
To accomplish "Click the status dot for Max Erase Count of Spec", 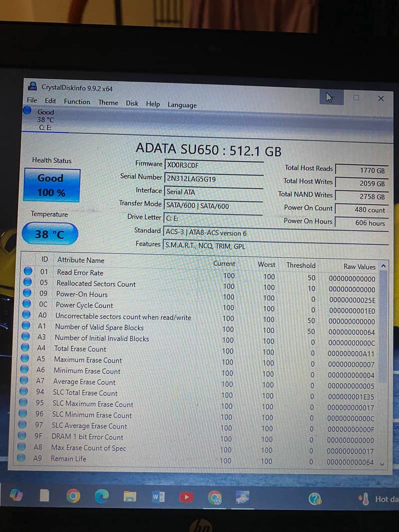I will point(22,447).
